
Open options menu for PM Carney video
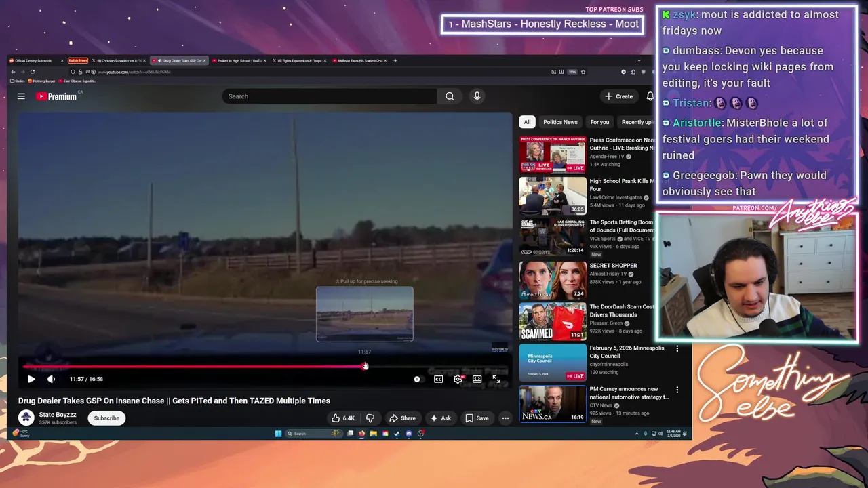pos(677,390)
